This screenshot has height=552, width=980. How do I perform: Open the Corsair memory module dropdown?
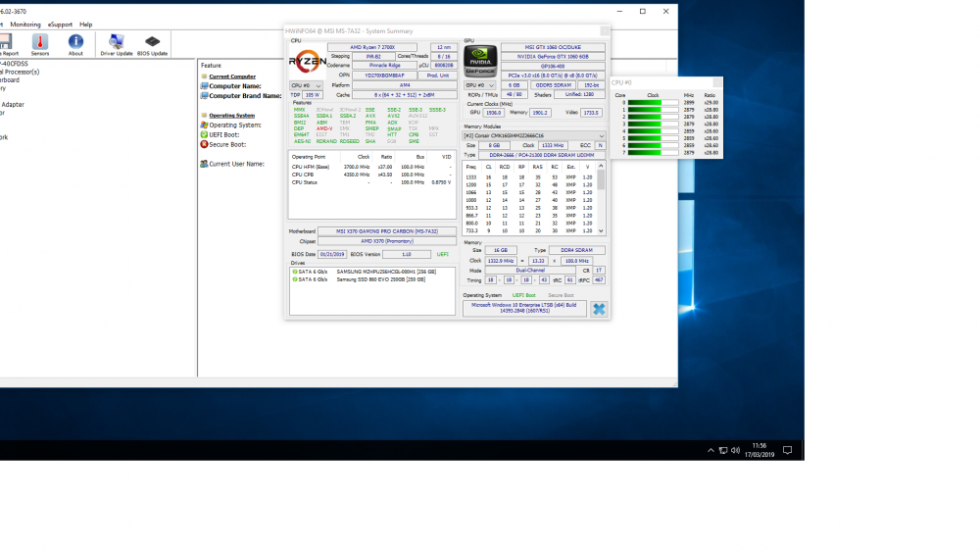coord(534,135)
